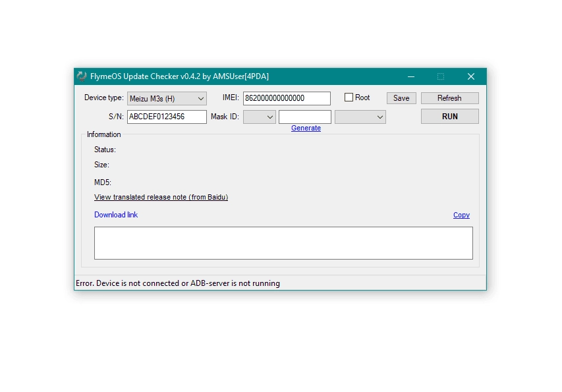Click the Generate link
The width and height of the screenshot is (562, 392).
pos(306,128)
